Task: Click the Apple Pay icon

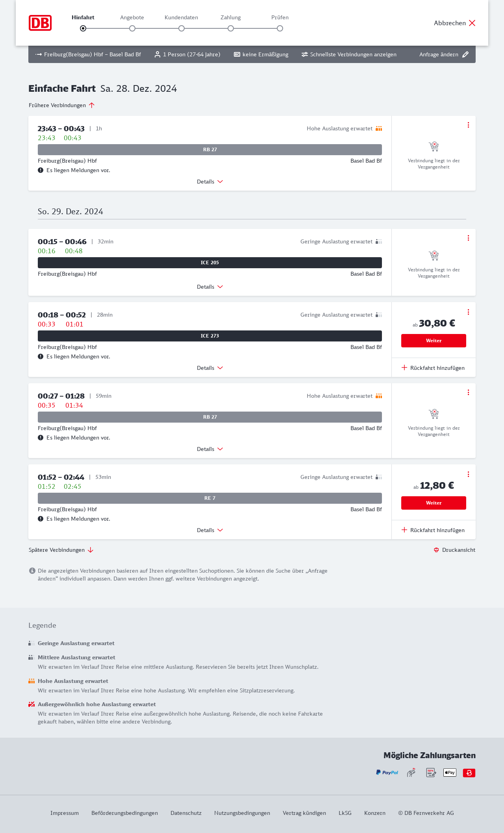Action: (x=450, y=773)
